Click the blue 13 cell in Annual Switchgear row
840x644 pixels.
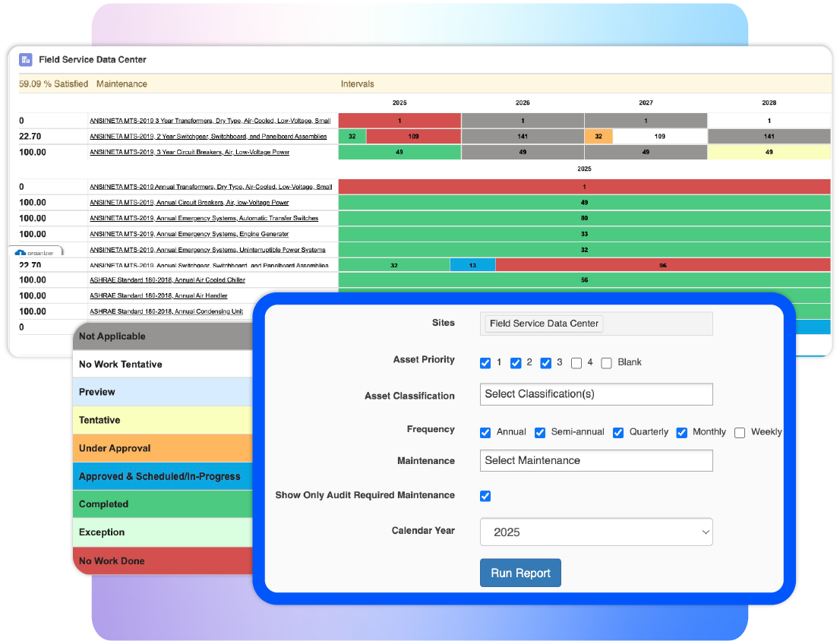(472, 265)
